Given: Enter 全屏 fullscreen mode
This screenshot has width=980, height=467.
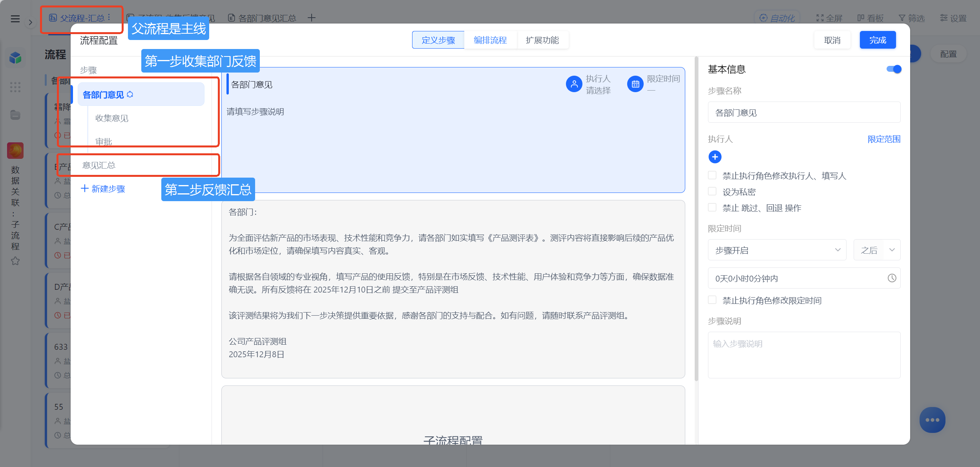Looking at the screenshot, I should click(829, 18).
